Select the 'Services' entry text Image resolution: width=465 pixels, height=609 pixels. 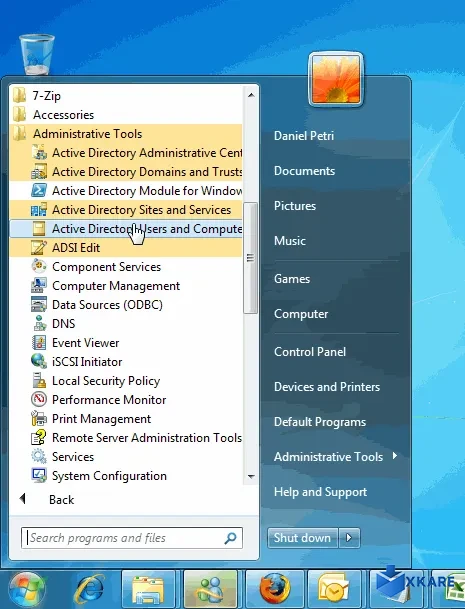click(73, 457)
